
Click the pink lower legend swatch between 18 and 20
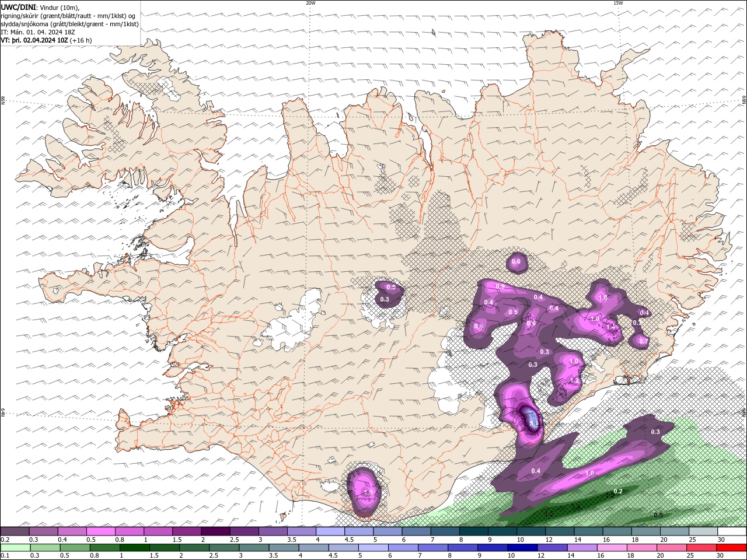click(x=643, y=548)
